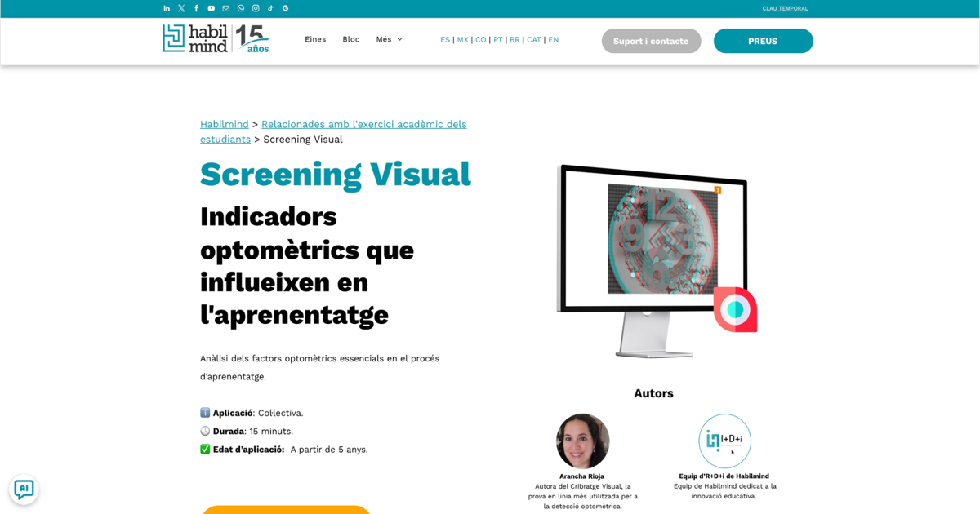Open the WhatsApp icon in top bar
The image size is (980, 514).
pos(241,8)
